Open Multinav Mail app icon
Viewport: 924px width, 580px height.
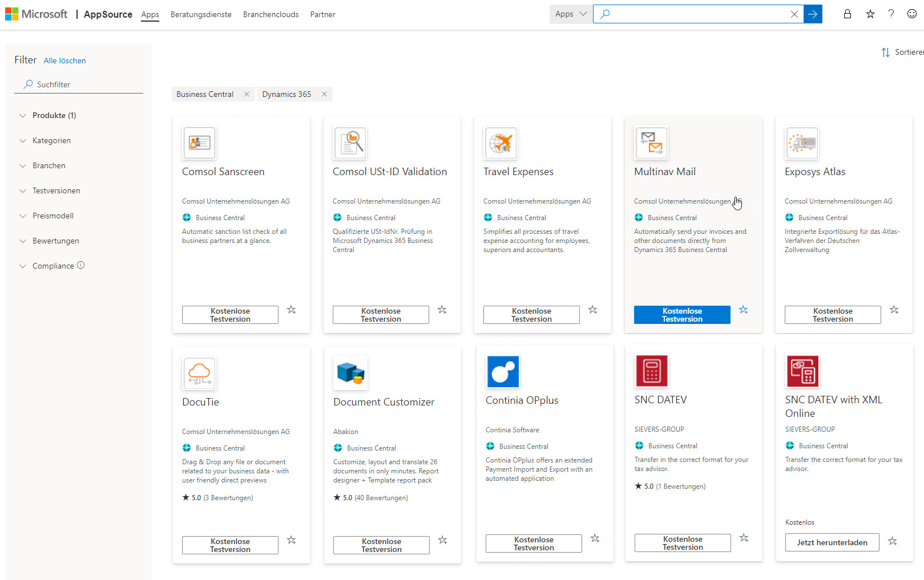click(651, 143)
